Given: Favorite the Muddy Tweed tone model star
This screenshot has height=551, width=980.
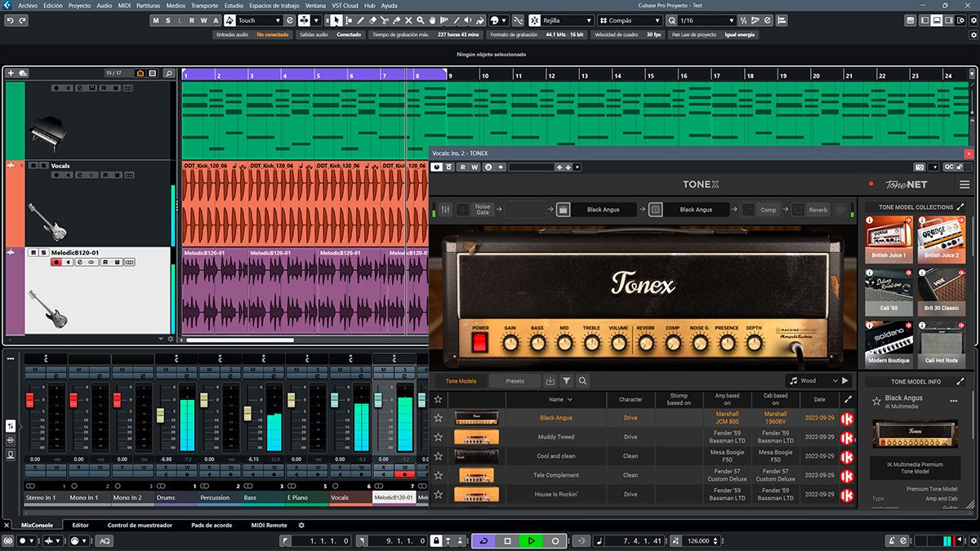Looking at the screenshot, I should click(438, 437).
